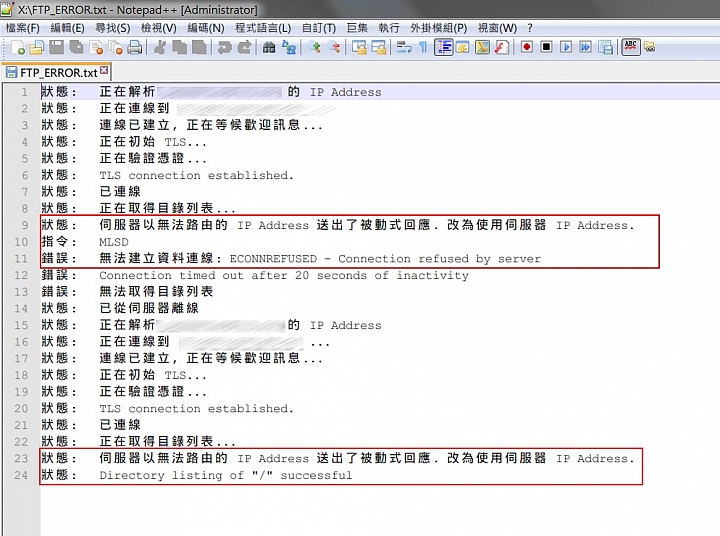Toggle synchronize horizontal scrolling icon
Image resolution: width=720 pixels, height=536 pixels.
pyautogui.click(x=379, y=47)
